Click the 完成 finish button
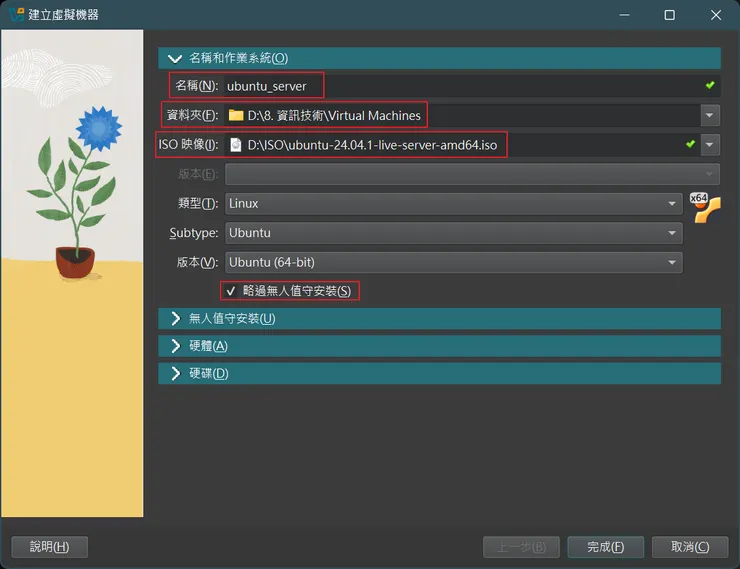This screenshot has width=740, height=569. [605, 547]
